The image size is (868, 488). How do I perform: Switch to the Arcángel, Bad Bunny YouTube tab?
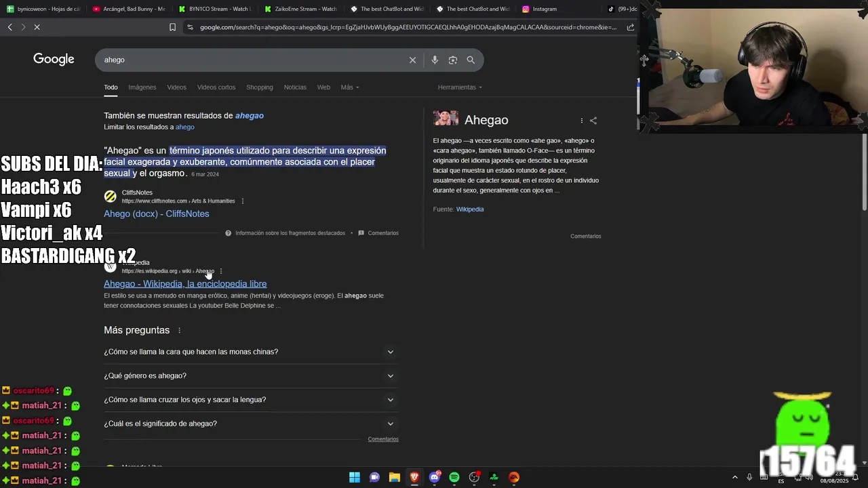pos(129,9)
